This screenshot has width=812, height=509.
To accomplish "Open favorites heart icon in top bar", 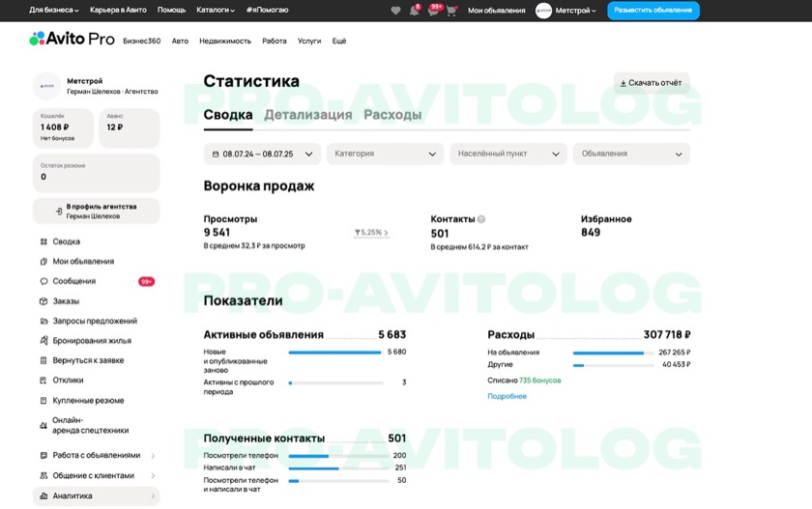I will (x=395, y=11).
